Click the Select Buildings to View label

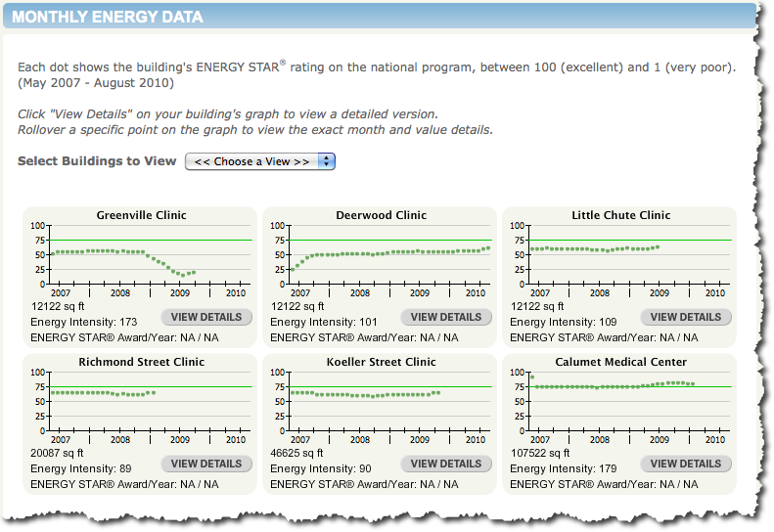(x=97, y=161)
